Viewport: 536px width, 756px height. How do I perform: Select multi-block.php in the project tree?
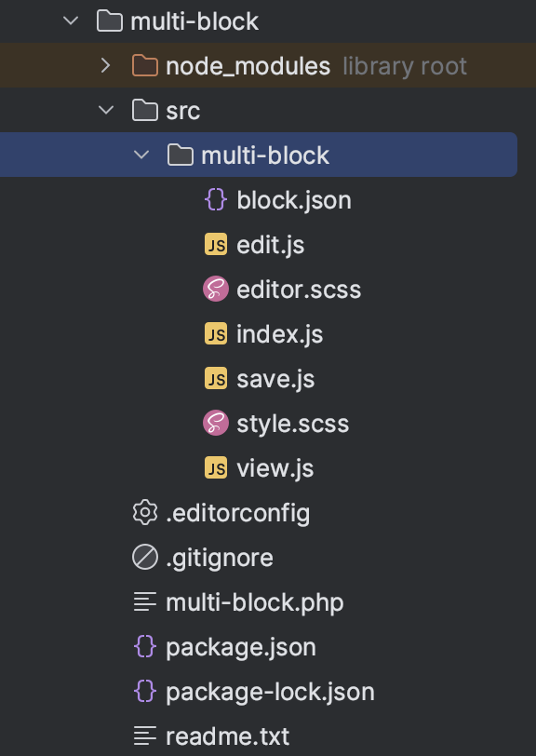[254, 602]
